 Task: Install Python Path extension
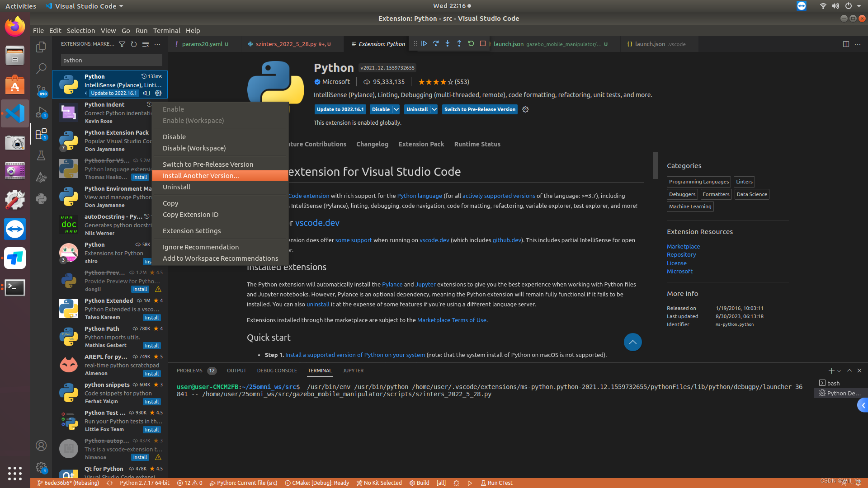tap(152, 346)
